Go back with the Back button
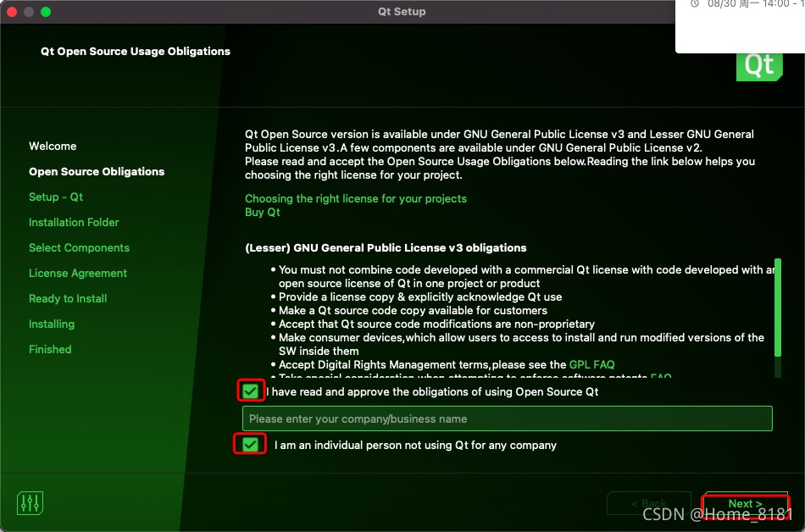This screenshot has height=532, width=805. (x=649, y=504)
